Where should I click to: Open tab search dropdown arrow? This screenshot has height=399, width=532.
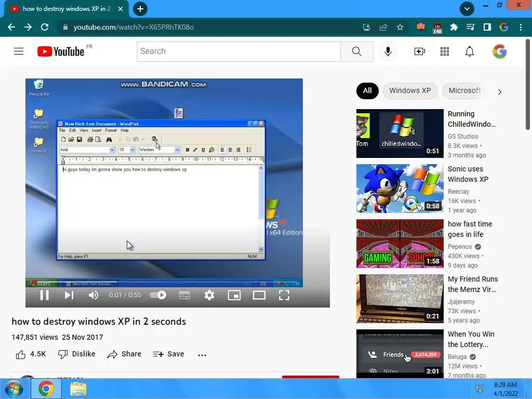point(467,9)
